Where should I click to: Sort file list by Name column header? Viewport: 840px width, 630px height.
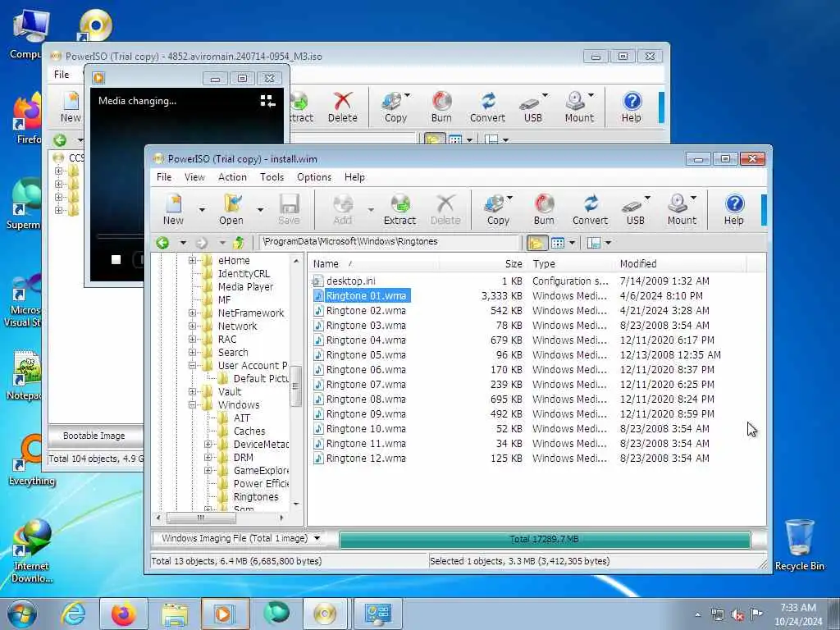pyautogui.click(x=373, y=263)
